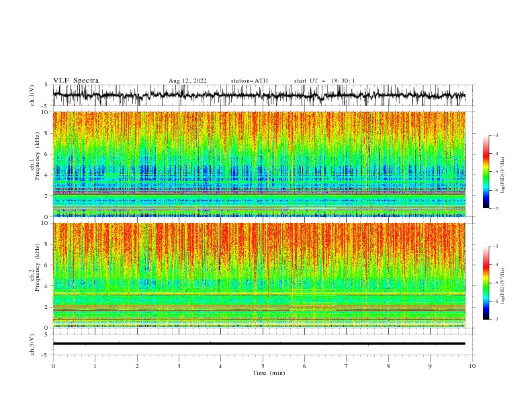
Task: Click the ch.1 log(PSD) color bar label
Action: tap(502, 175)
